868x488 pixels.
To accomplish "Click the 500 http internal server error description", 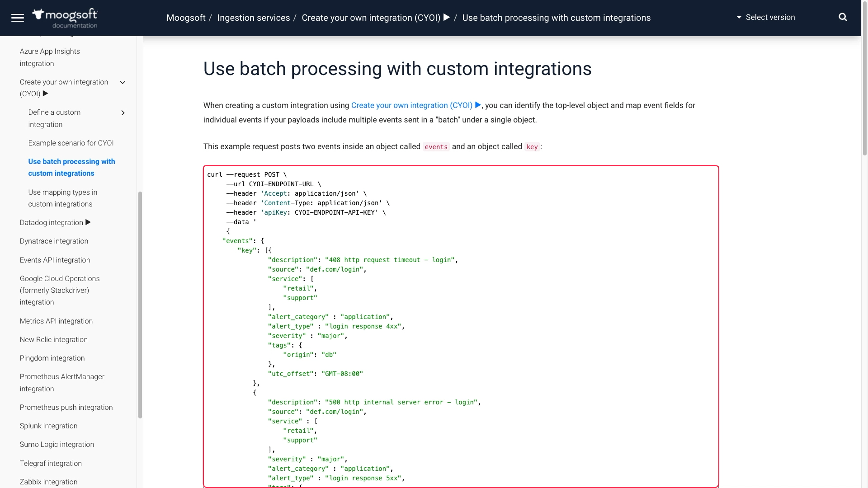I will coord(374,402).
